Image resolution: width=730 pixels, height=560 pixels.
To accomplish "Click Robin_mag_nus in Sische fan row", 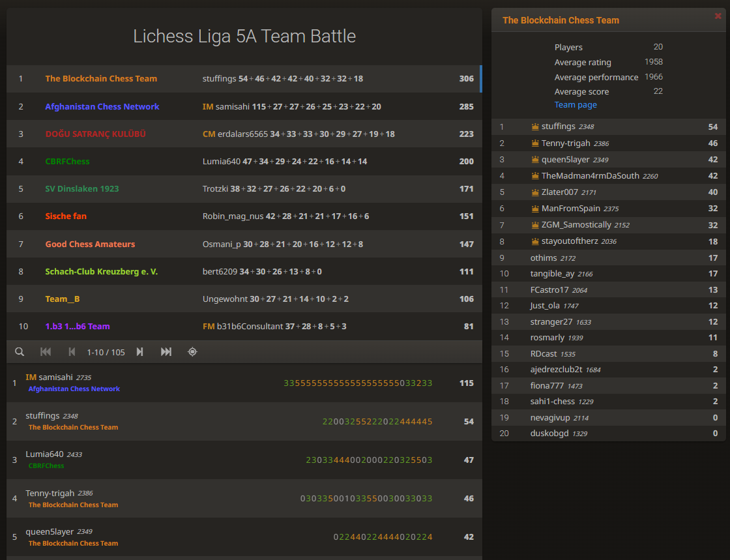I will 233,216.
